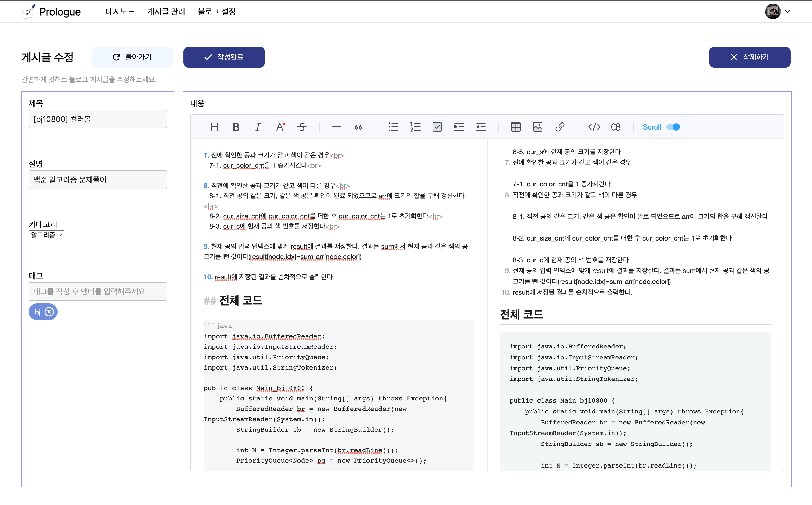The height and width of the screenshot is (505, 812).
Task: Toggle the Scroll sync switch
Action: tap(673, 127)
